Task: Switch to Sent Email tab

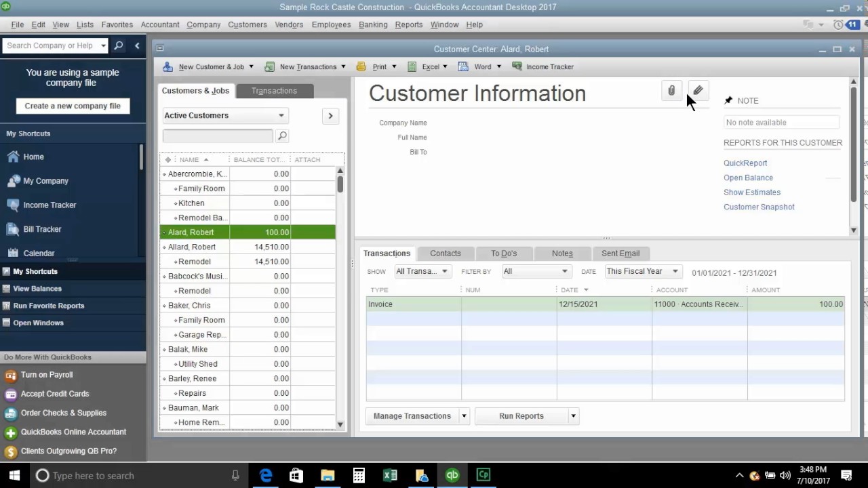Action: tap(620, 253)
